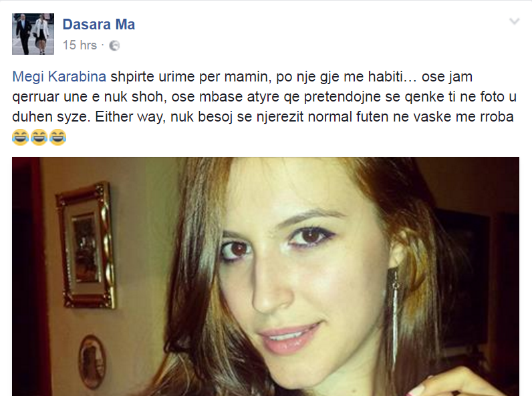Click the last laughing-tears emoji
This screenshot has height=396, width=532.
click(x=57, y=138)
